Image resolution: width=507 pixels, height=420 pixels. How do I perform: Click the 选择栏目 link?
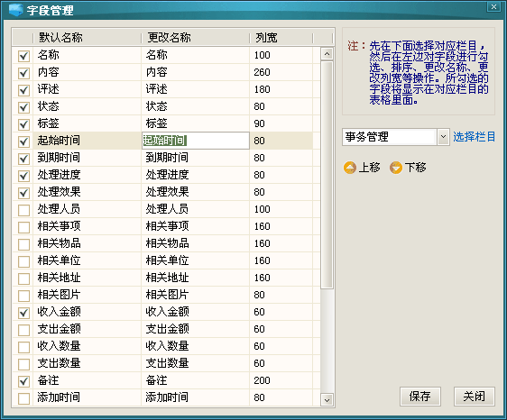[x=474, y=137]
